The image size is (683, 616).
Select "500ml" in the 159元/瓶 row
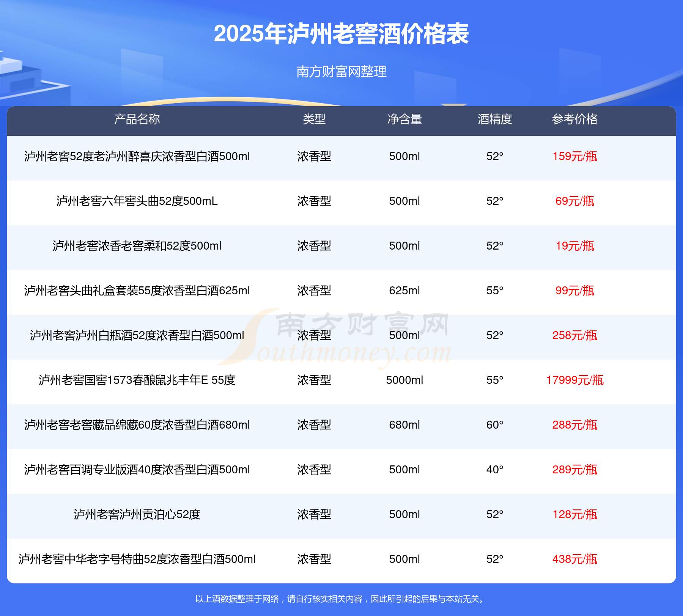coord(404,156)
